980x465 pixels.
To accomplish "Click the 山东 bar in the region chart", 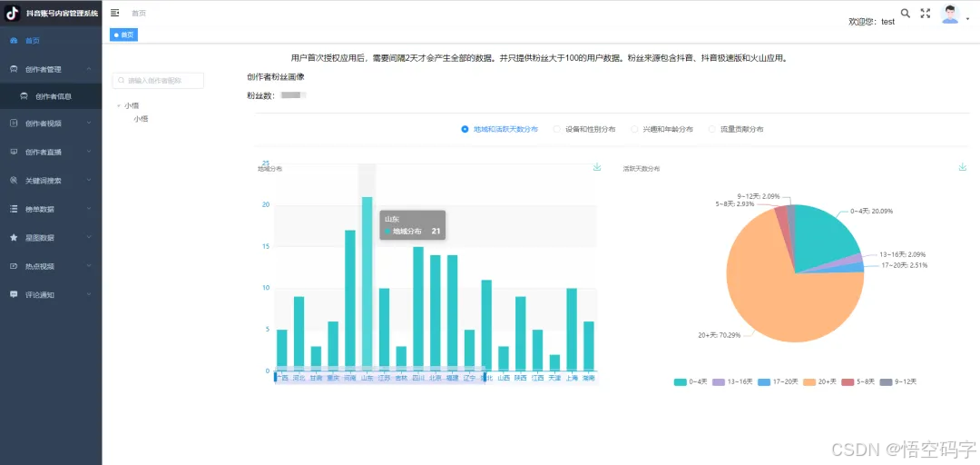I will click(x=367, y=284).
